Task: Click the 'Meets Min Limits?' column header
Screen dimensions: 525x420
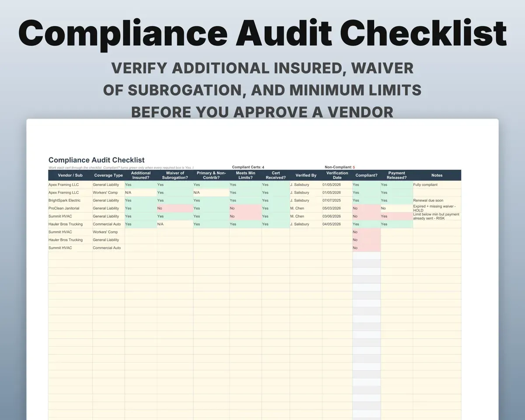Action: coord(245,175)
